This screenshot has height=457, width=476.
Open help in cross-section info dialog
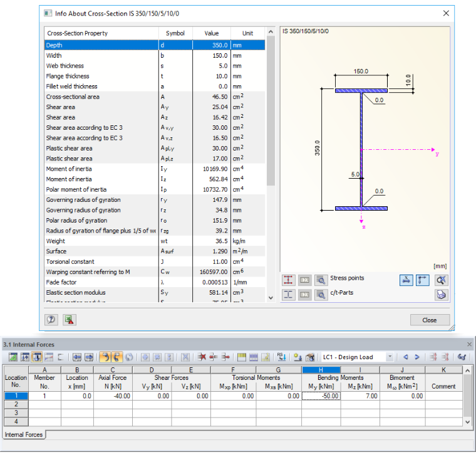tap(51, 320)
